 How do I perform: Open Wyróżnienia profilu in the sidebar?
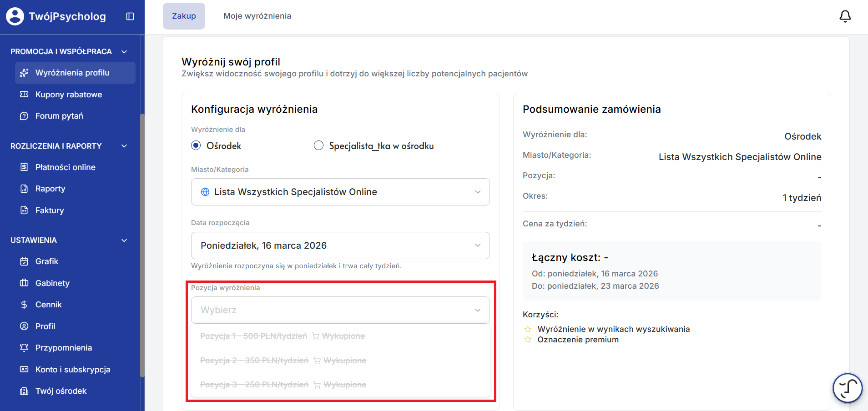[75, 73]
